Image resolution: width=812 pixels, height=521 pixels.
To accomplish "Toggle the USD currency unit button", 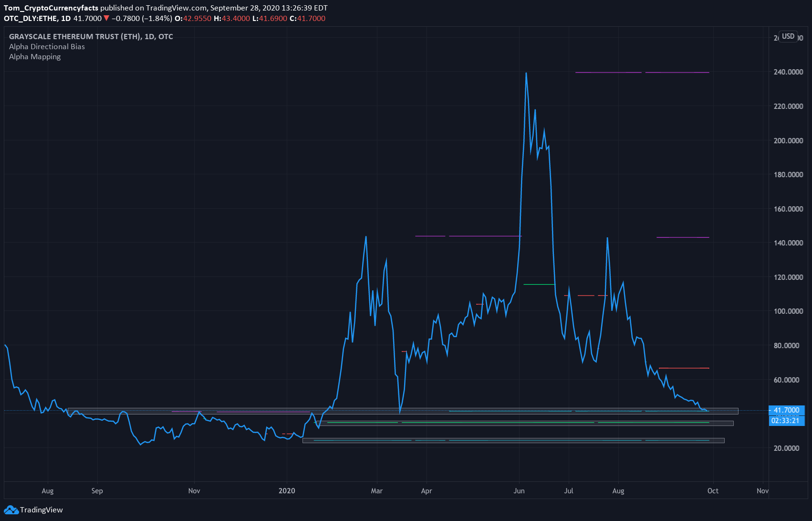I will [x=788, y=36].
